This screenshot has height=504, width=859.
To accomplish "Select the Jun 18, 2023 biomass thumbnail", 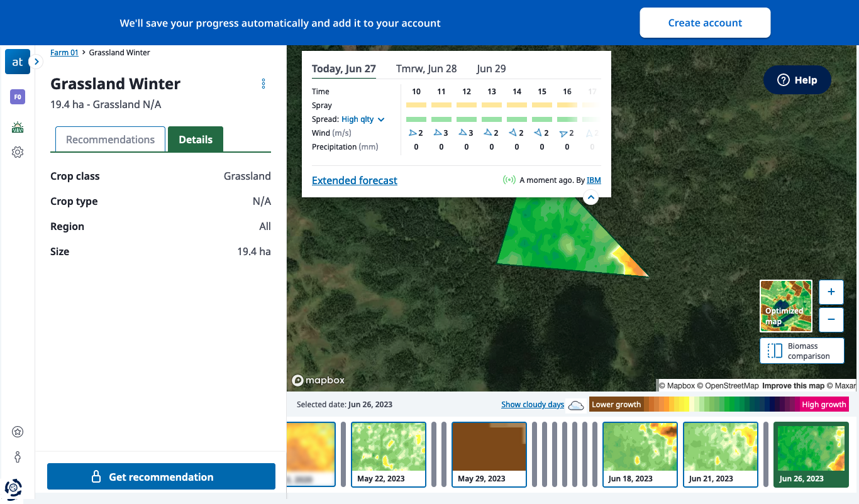I will (640, 454).
